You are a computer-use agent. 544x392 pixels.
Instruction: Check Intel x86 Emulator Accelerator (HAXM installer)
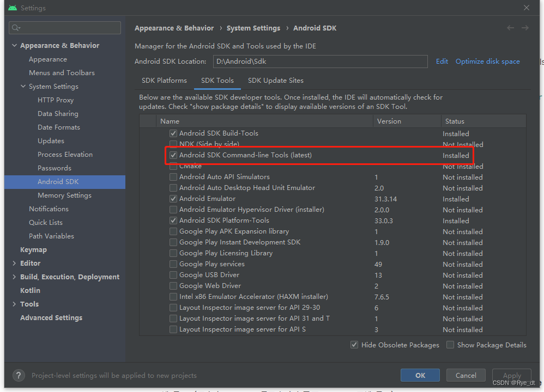(173, 296)
